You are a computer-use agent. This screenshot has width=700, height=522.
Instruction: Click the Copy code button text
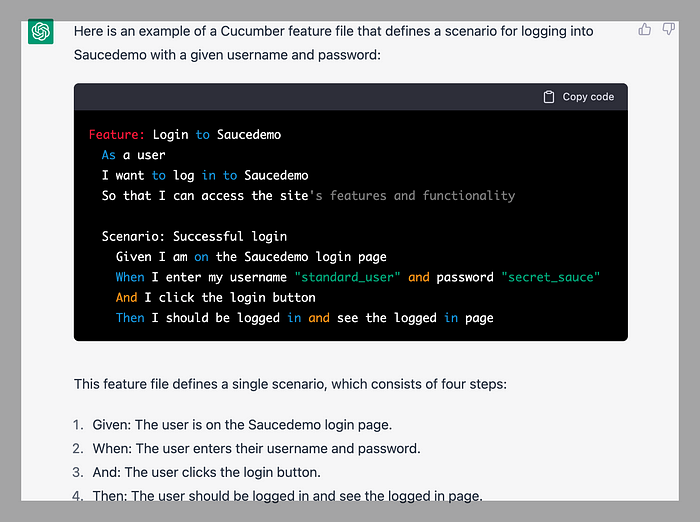(x=588, y=97)
